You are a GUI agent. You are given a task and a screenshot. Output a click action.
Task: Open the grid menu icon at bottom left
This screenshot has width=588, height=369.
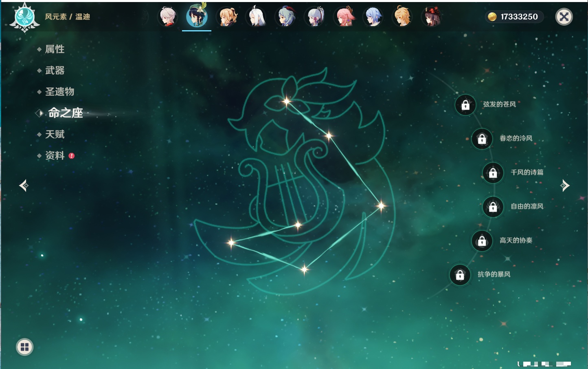[x=24, y=347]
